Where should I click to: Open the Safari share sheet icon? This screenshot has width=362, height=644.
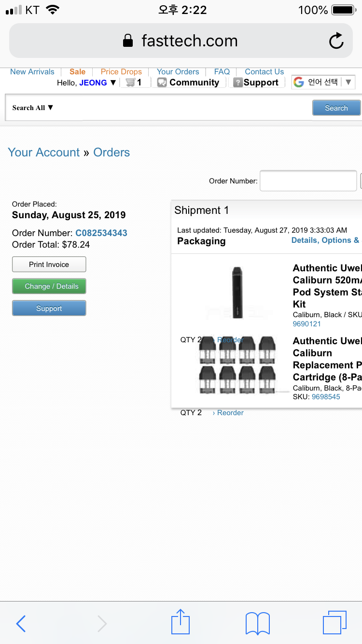pos(181,622)
